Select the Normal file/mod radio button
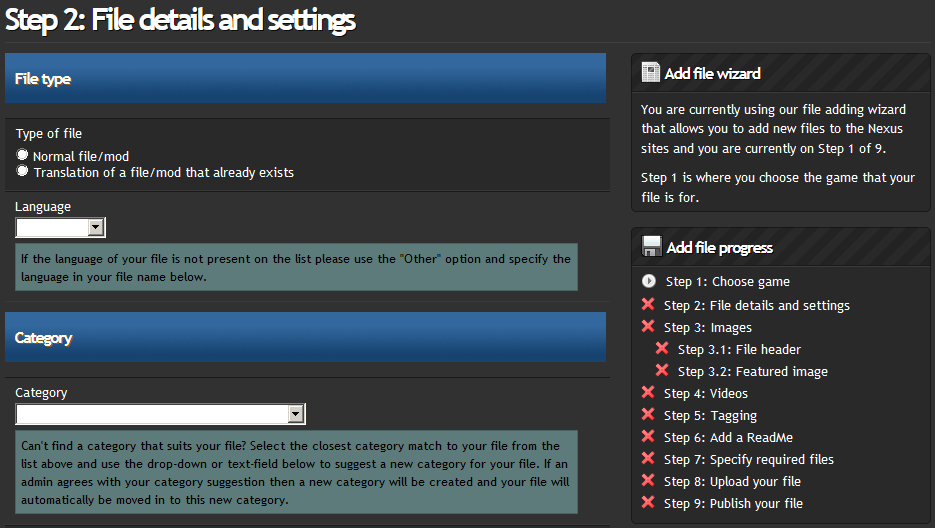Image resolution: width=935 pixels, height=528 pixels. pyautogui.click(x=22, y=155)
